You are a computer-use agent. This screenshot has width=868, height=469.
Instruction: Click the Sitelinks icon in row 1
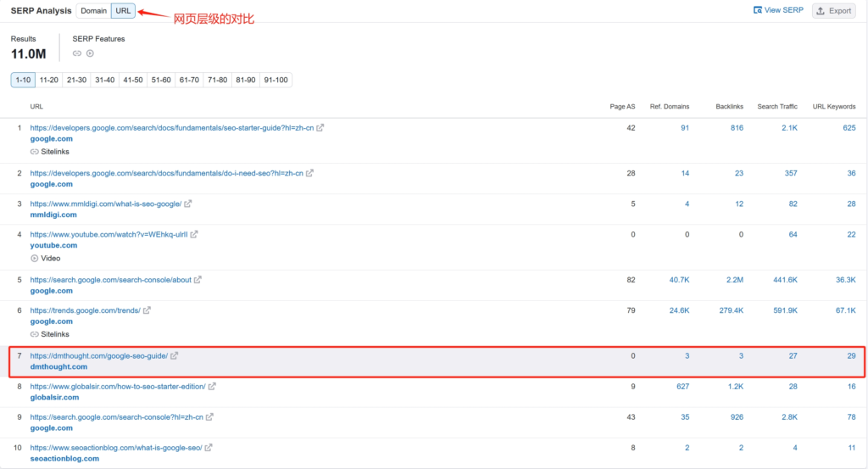tap(34, 152)
